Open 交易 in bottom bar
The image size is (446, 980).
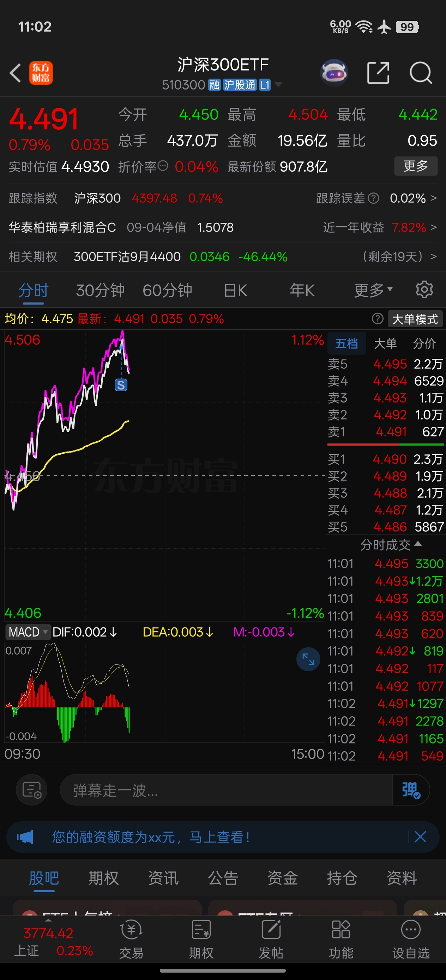coord(131,940)
